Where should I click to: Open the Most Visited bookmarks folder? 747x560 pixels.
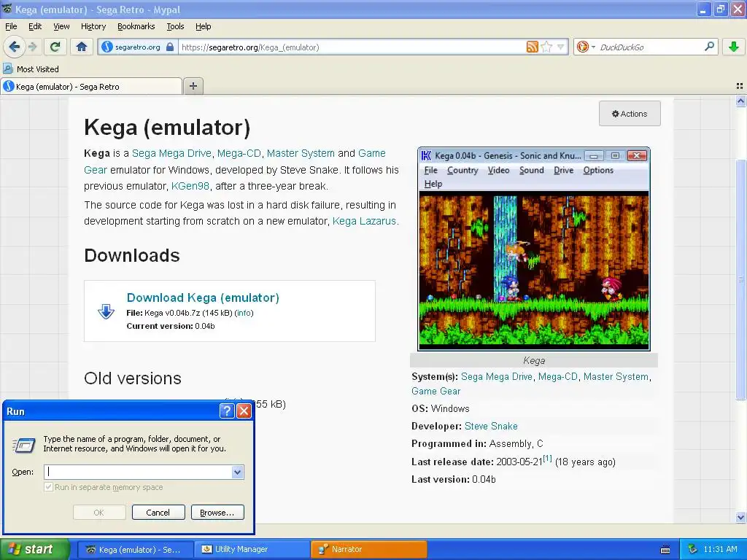tap(31, 69)
